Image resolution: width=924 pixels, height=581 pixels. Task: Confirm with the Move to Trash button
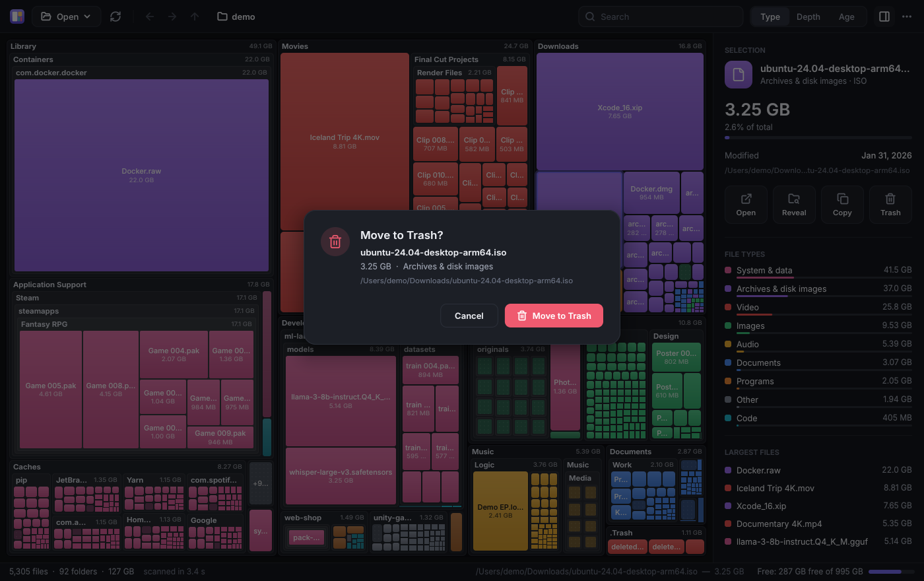tap(554, 316)
